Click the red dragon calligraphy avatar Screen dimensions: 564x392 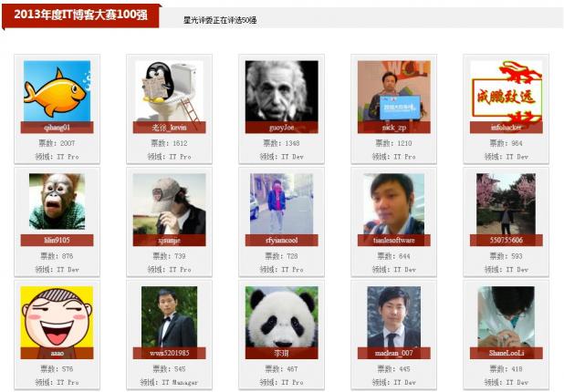[507, 91]
